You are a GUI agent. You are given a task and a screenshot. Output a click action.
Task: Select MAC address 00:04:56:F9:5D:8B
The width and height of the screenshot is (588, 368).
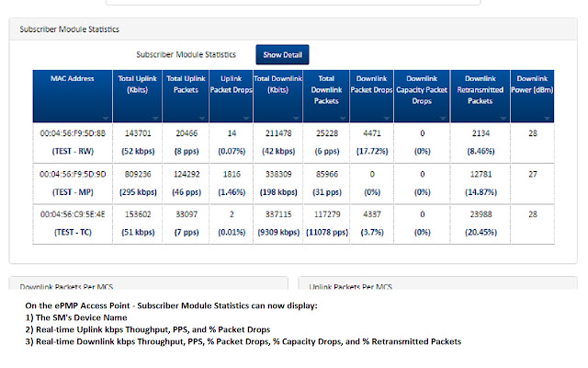click(73, 133)
